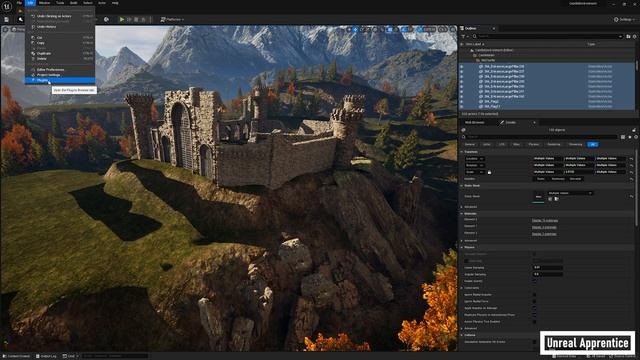This screenshot has height=360, width=640.
Task: Toggle Enable Gravity checkbox
Action: point(534,281)
